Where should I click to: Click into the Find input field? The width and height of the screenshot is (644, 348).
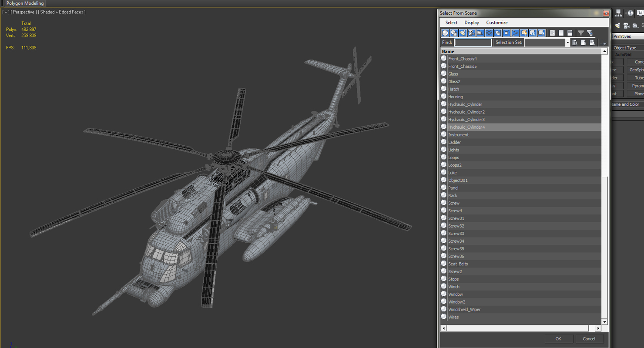tap(473, 43)
